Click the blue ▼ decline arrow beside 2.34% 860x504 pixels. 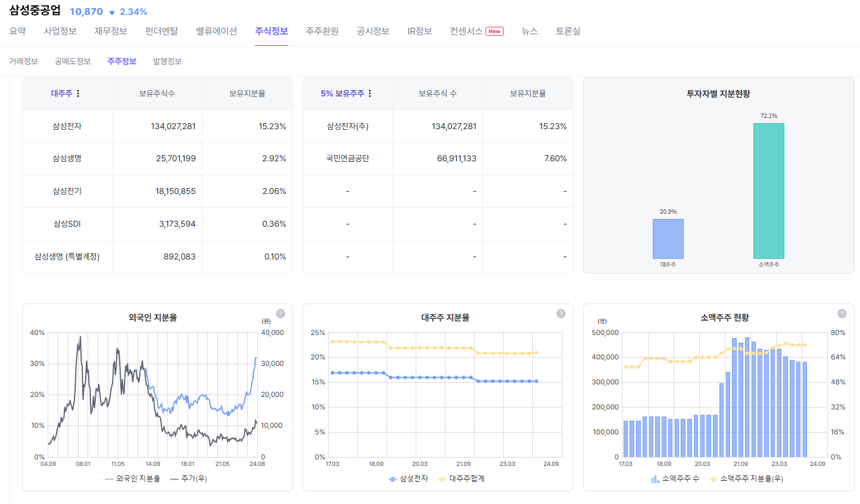click(x=113, y=12)
